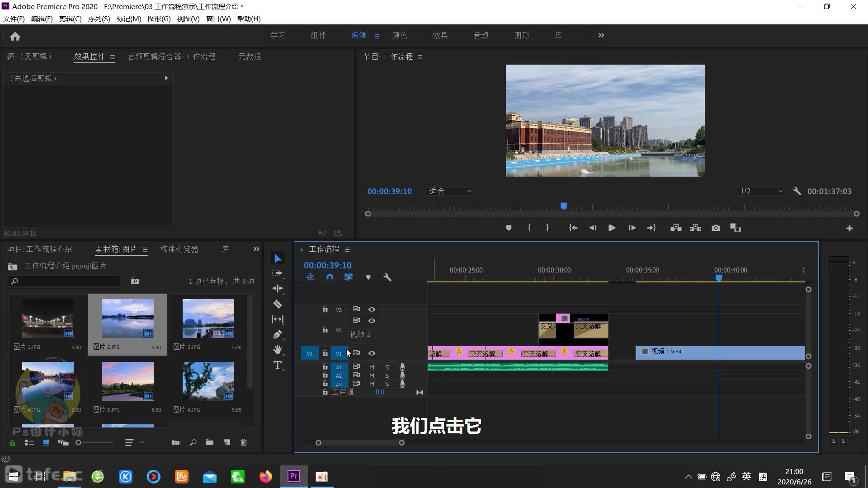Image resolution: width=868 pixels, height=488 pixels.
Task: Step back one frame
Action: (593, 228)
